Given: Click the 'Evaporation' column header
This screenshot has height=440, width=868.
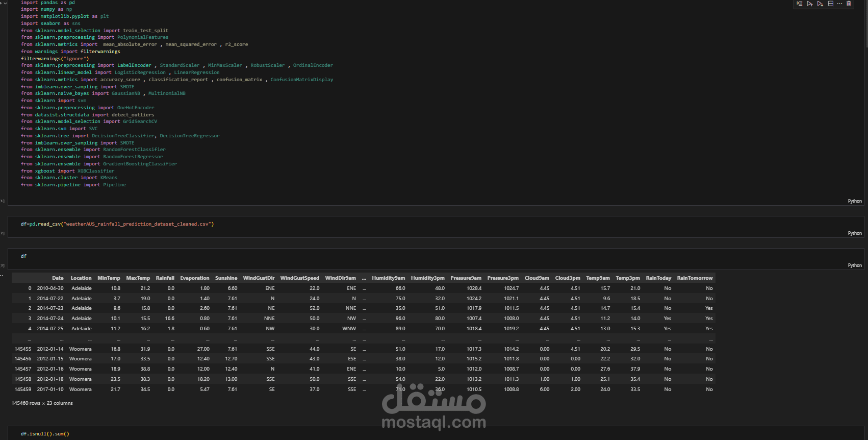Looking at the screenshot, I should pos(195,278).
